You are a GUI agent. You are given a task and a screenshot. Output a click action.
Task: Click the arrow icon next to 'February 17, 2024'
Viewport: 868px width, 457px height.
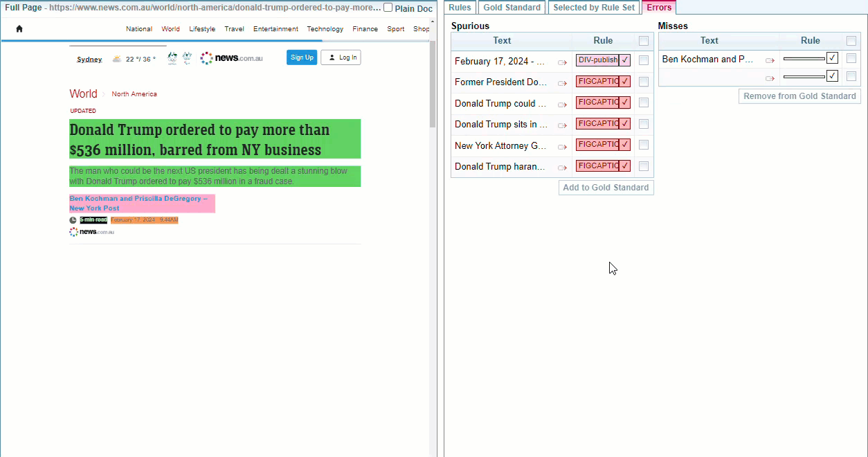(562, 62)
